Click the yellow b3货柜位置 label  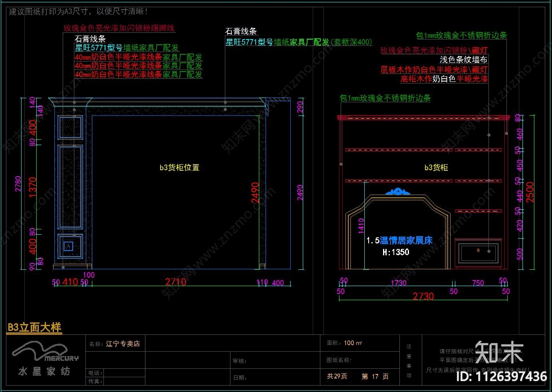pyautogui.click(x=179, y=168)
